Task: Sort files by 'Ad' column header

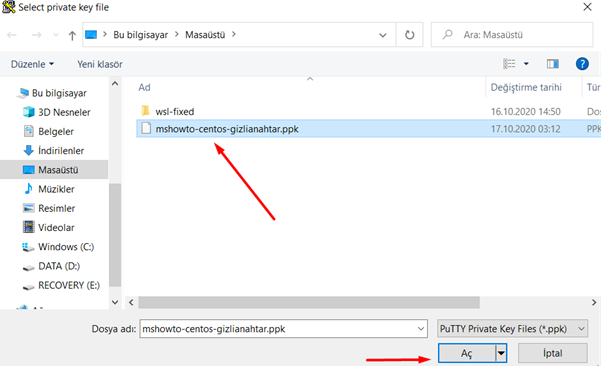Action: tap(144, 88)
